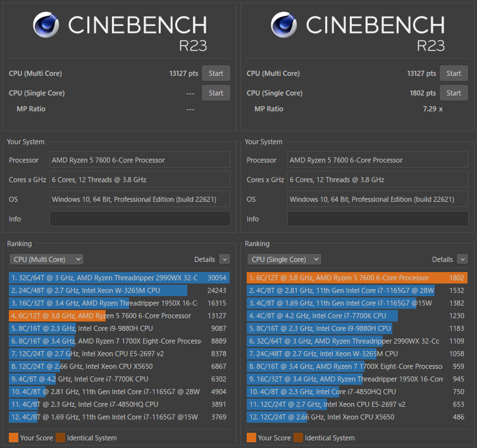Select Core i9-9880H row scoring 1183
Screen dimensions: 477x448
(357, 328)
